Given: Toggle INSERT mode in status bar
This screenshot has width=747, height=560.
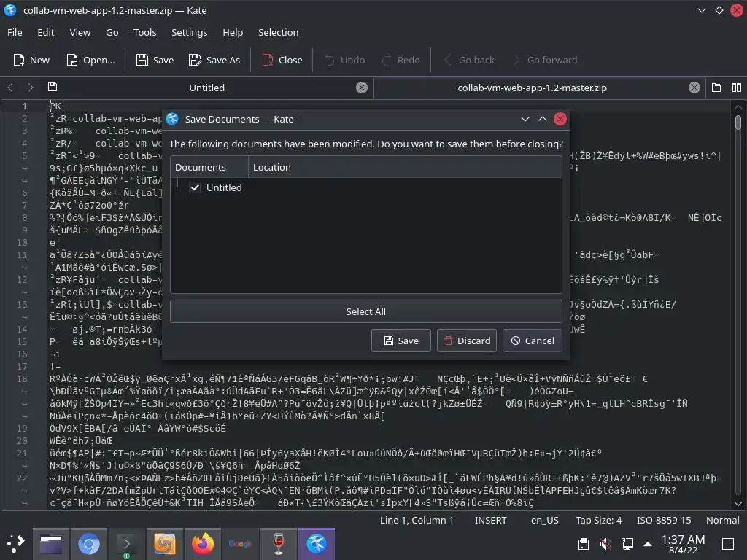Looking at the screenshot, I should click(x=490, y=520).
